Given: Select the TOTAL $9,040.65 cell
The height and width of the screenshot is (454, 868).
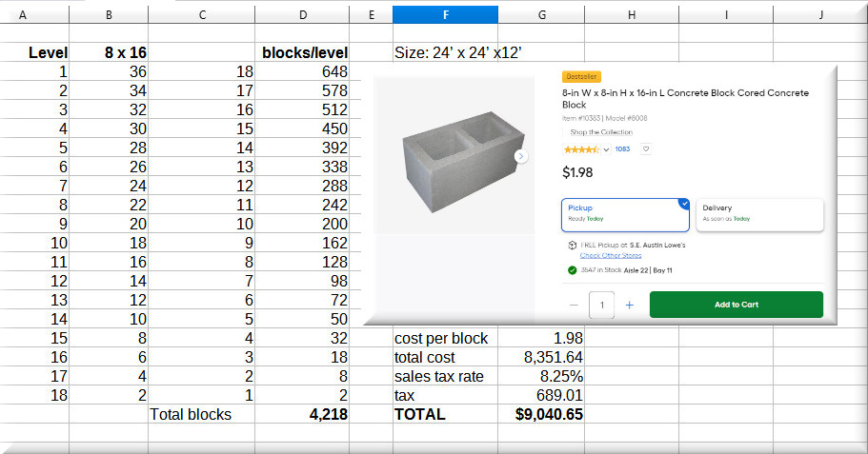Looking at the screenshot, I should tap(540, 414).
